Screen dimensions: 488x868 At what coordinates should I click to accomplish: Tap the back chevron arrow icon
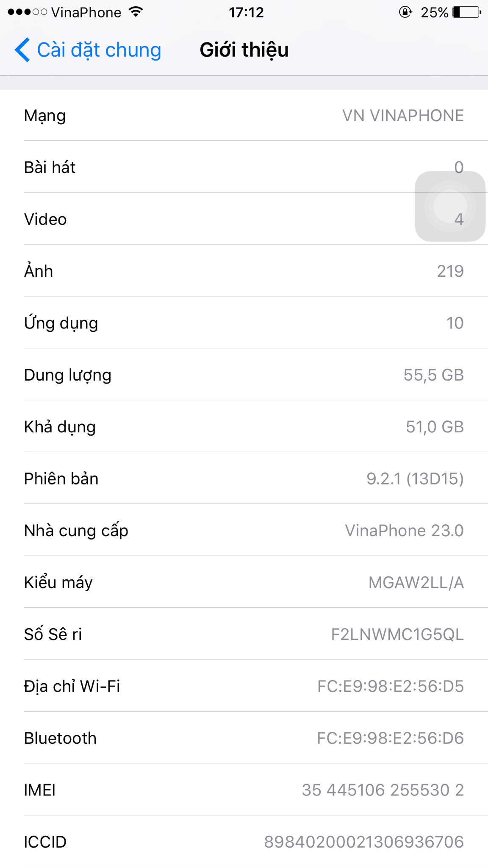tap(22, 50)
